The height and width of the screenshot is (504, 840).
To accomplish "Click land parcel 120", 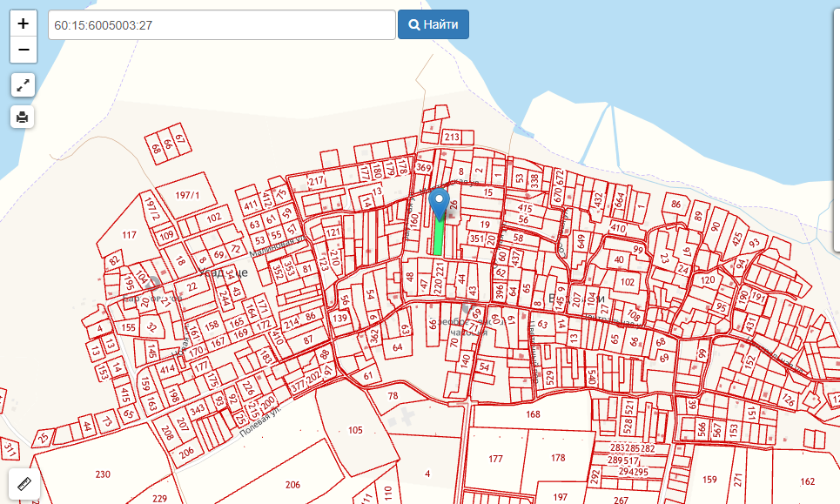I will tap(707, 280).
